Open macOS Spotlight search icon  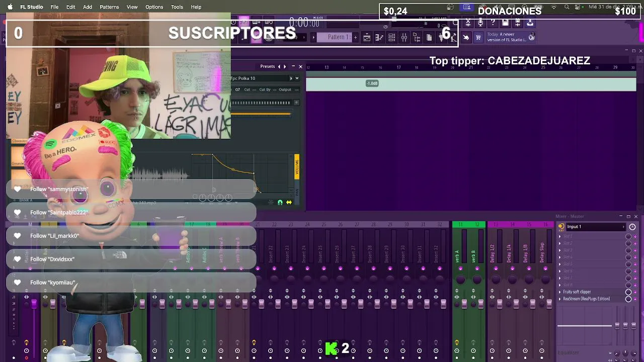point(567,7)
